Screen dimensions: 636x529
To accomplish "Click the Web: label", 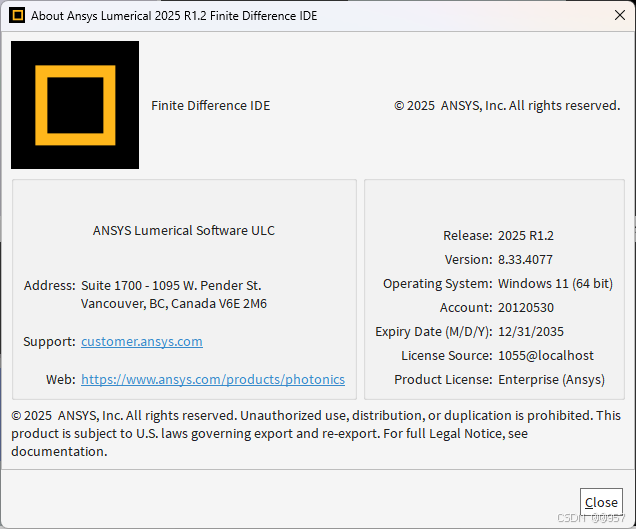I will pos(60,379).
